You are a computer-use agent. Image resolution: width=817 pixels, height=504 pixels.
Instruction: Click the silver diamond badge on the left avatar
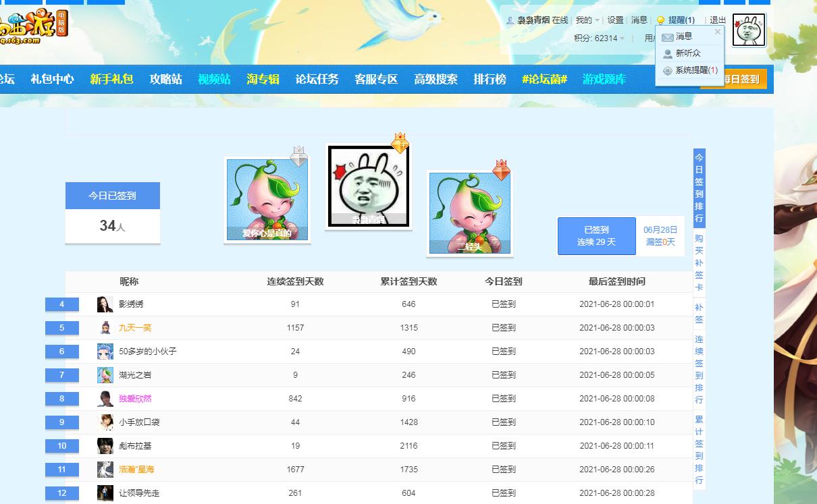pos(298,157)
